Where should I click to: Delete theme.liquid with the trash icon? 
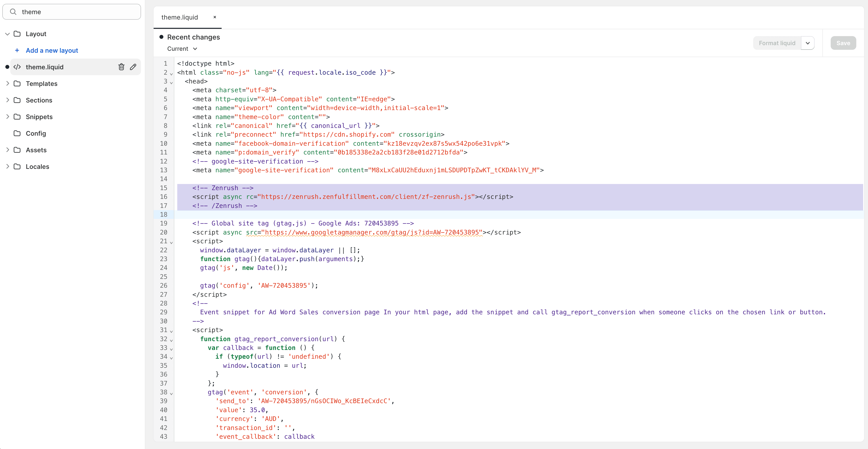121,67
